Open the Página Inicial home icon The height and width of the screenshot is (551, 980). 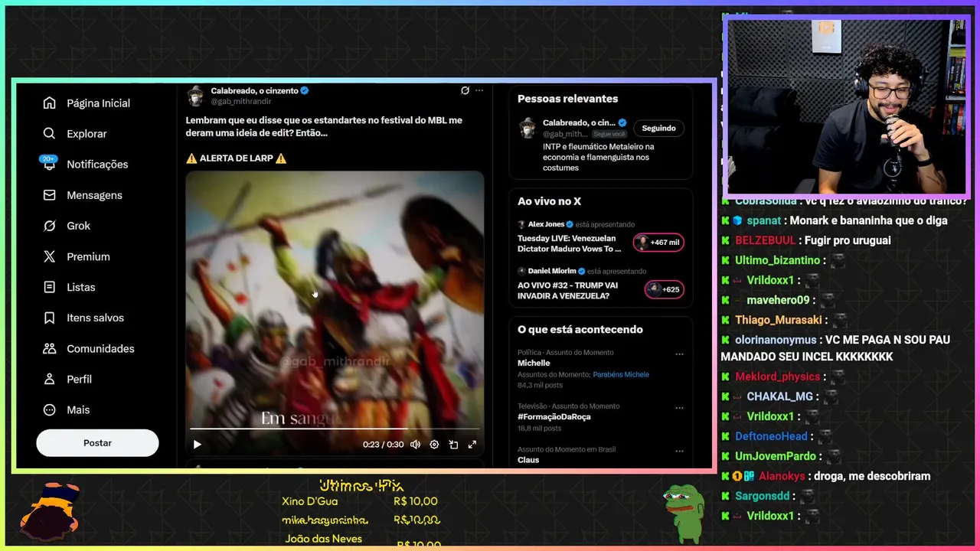[x=50, y=103]
